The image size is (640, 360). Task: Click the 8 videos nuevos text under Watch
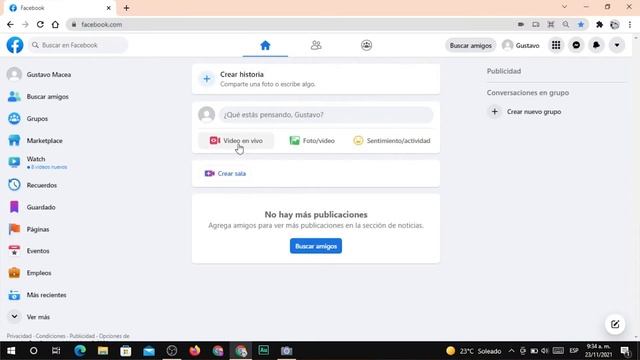pos(49,167)
